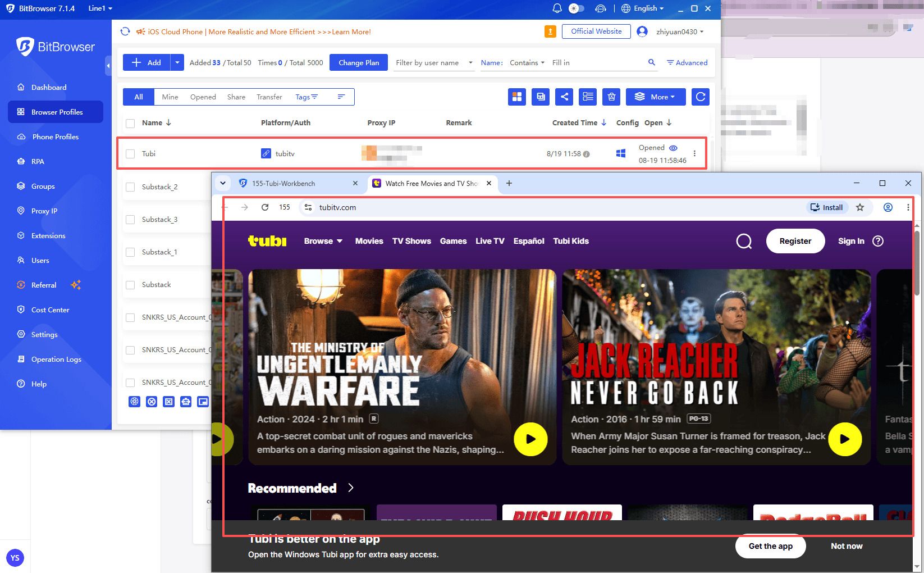This screenshot has width=924, height=573.
Task: Click the Change Plan button
Action: [x=359, y=62]
